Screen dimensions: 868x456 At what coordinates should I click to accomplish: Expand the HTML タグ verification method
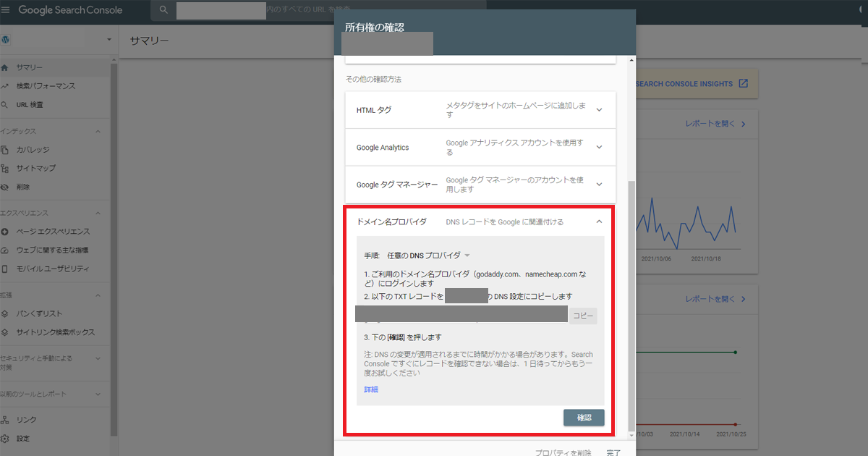[x=599, y=110]
